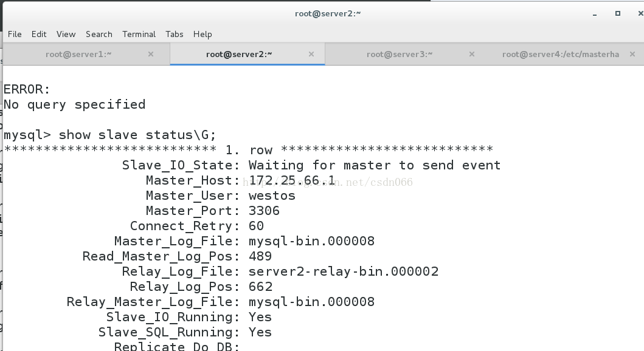The image size is (644, 351).
Task: Open the Tabs menu
Action: pyautogui.click(x=175, y=34)
